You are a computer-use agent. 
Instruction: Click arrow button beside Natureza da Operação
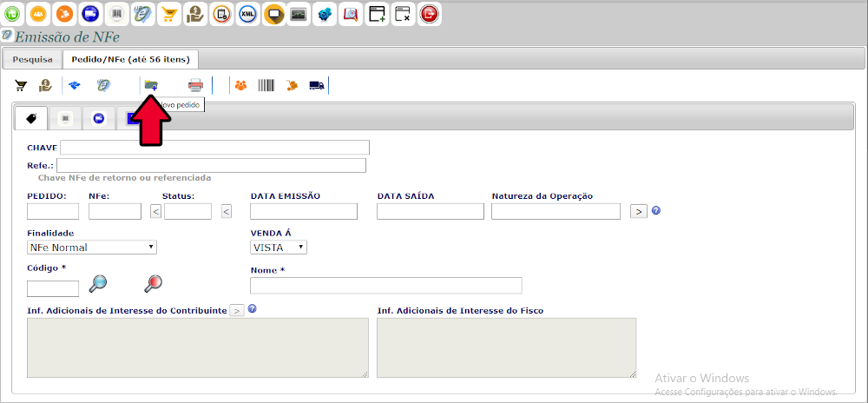(x=639, y=211)
